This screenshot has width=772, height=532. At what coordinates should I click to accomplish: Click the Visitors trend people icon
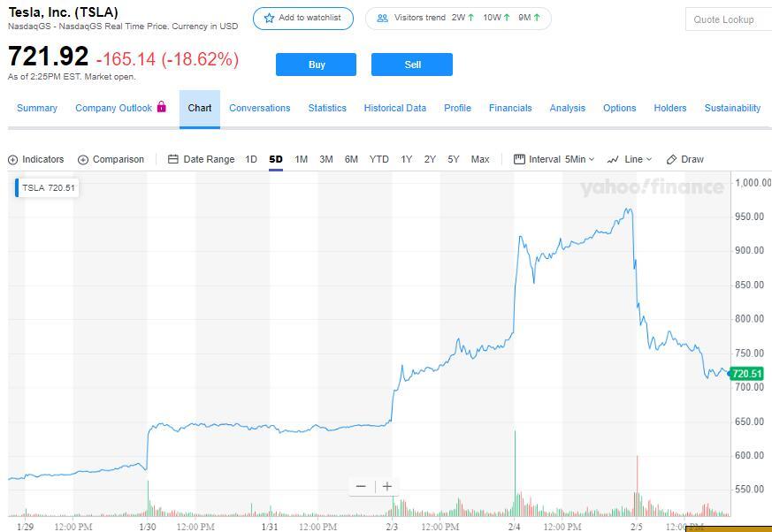(x=382, y=19)
